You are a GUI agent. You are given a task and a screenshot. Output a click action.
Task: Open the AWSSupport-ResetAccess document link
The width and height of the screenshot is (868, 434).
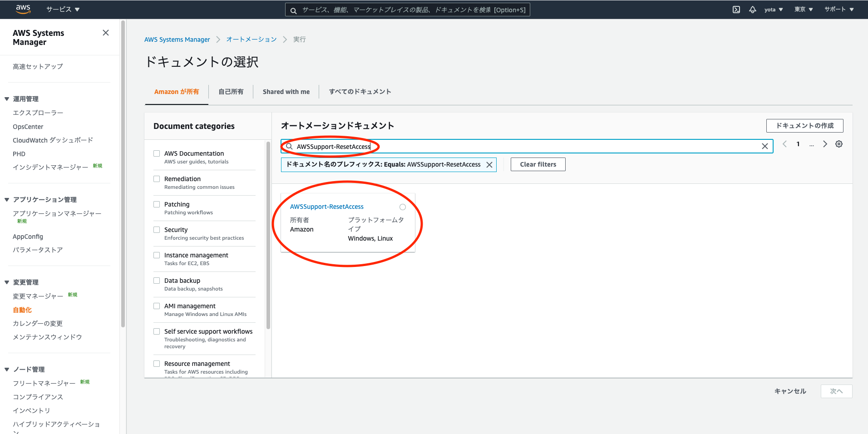327,207
